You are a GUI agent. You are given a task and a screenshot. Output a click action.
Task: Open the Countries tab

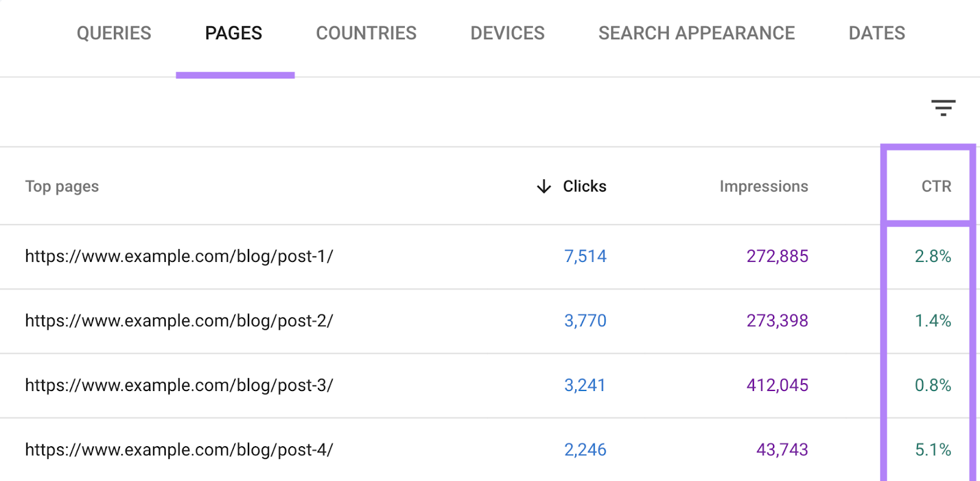366,33
